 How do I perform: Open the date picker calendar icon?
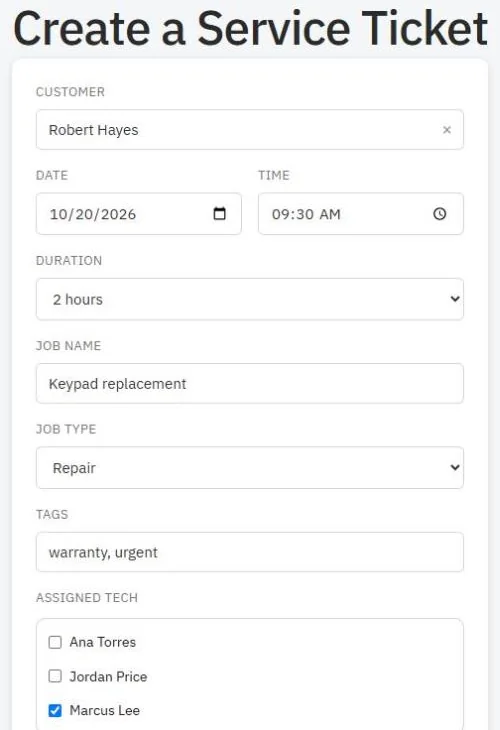[x=219, y=214]
